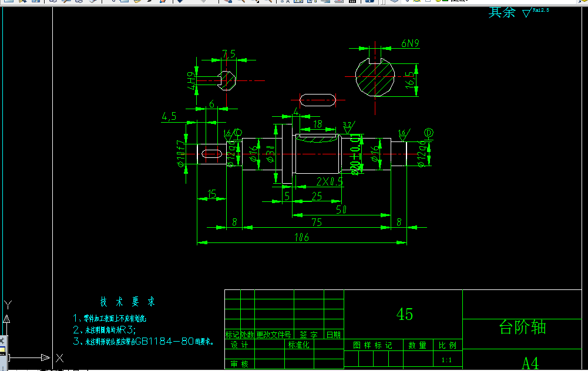Click the 更改文件号 column header
Image resolution: width=588 pixels, height=371 pixels.
click(x=274, y=335)
